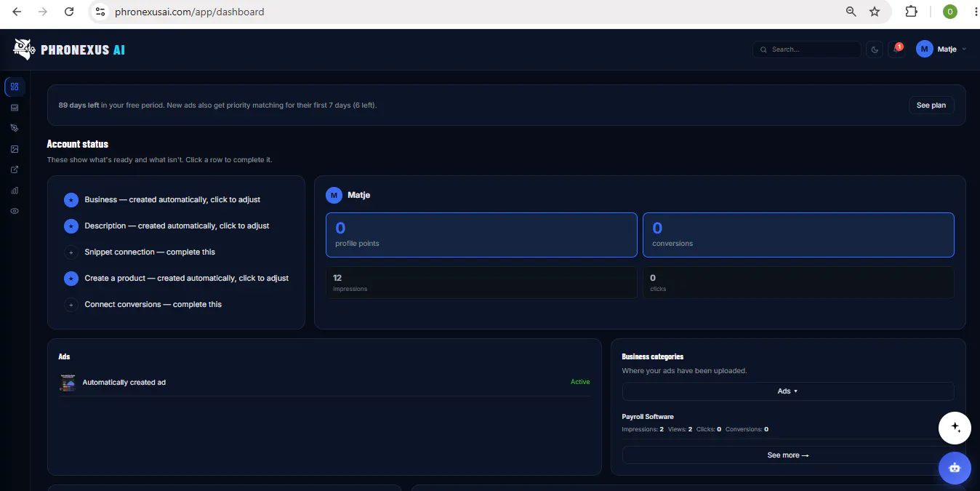Open the dashboard grid icon in sidebar
The width and height of the screenshot is (980, 491).
[x=15, y=87]
